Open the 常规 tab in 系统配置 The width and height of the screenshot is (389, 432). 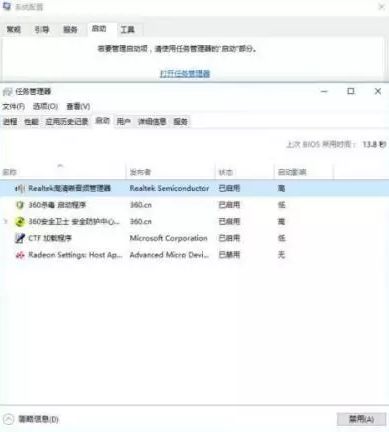click(14, 30)
